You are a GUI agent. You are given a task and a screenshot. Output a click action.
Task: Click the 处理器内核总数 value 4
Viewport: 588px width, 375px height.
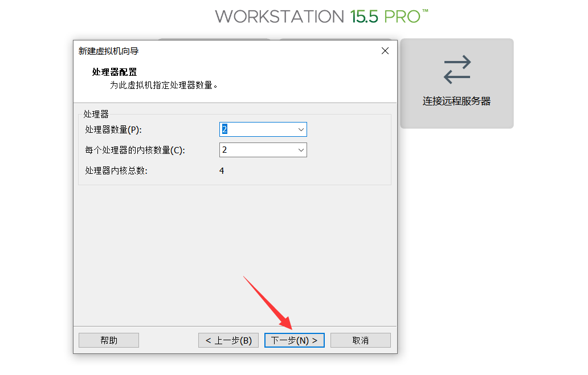click(222, 170)
